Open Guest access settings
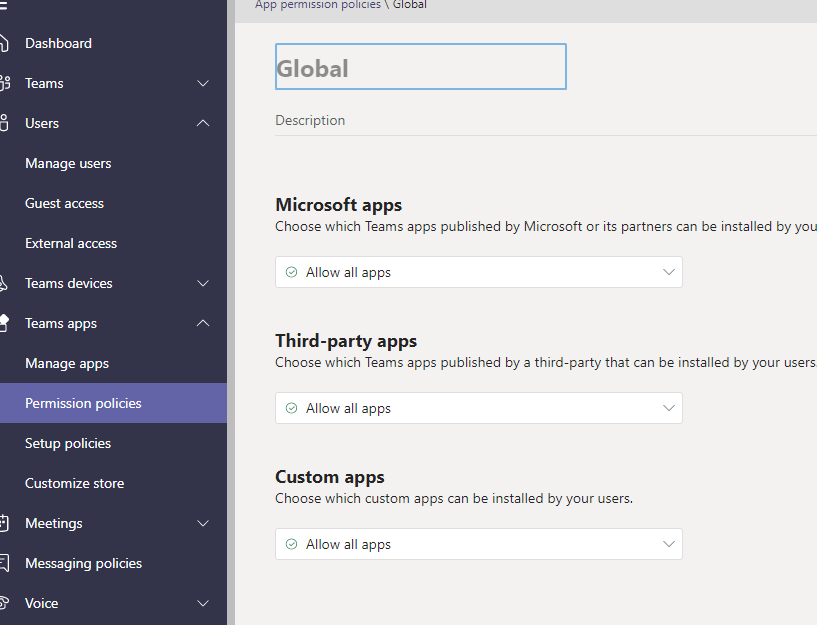817x626 pixels. (65, 203)
